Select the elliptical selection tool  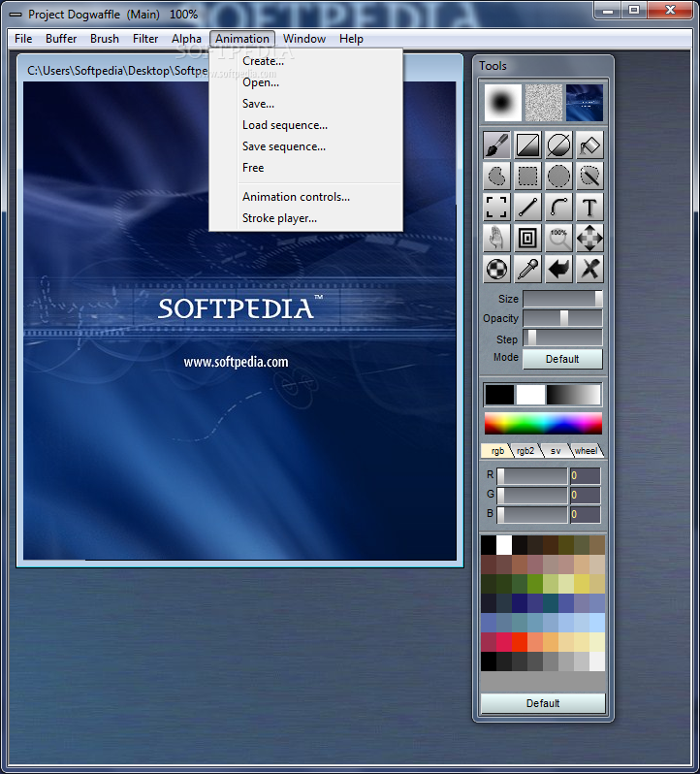pos(558,177)
